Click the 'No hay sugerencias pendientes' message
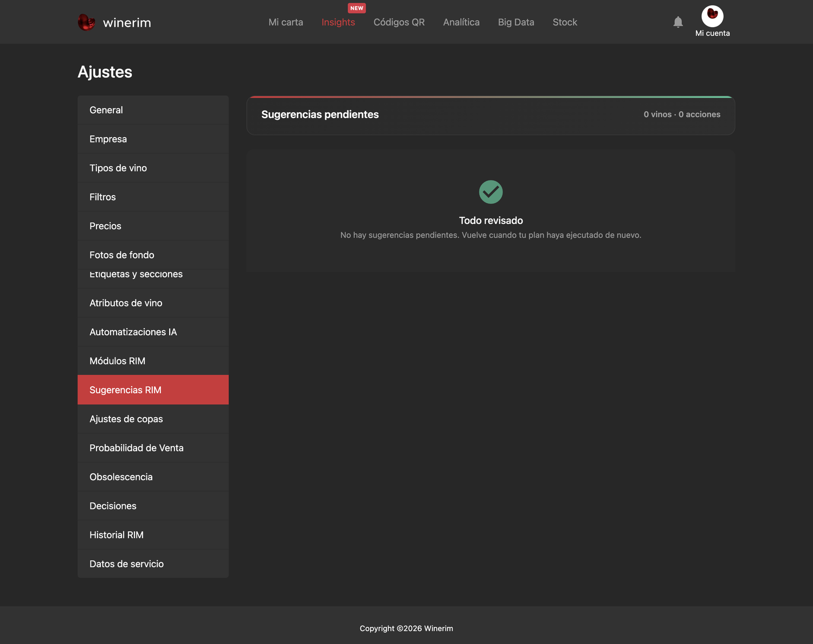The height and width of the screenshot is (644, 813). click(491, 235)
